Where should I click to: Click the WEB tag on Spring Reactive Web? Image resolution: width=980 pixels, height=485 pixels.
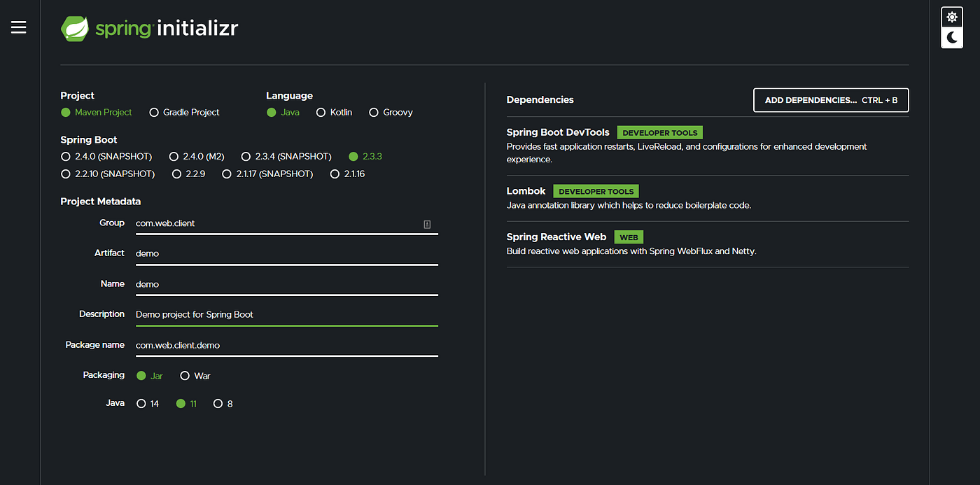(629, 237)
